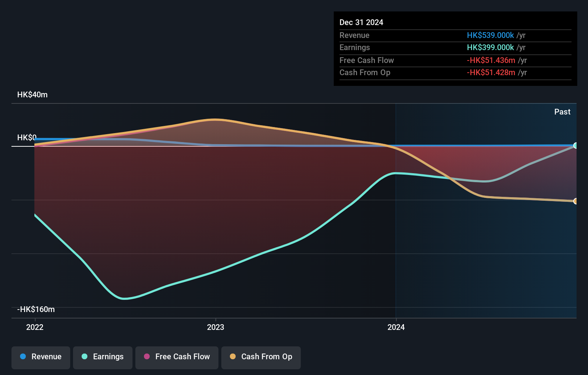Select the 2024 x-axis label
The width and height of the screenshot is (588, 375).
pyautogui.click(x=396, y=327)
